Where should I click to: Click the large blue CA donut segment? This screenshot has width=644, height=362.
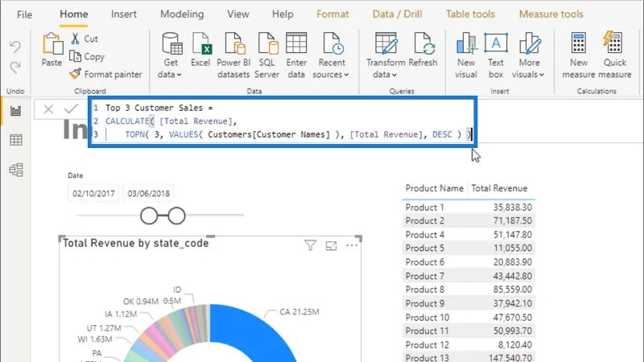[x=254, y=333]
